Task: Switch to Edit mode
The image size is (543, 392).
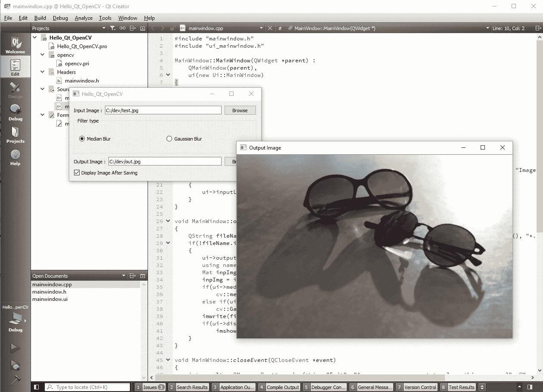Action: (x=15, y=67)
